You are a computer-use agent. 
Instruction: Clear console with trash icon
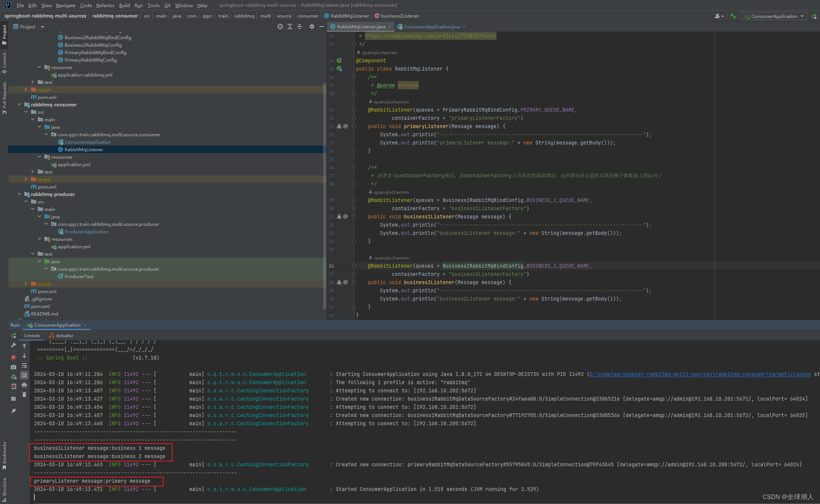[x=24, y=395]
